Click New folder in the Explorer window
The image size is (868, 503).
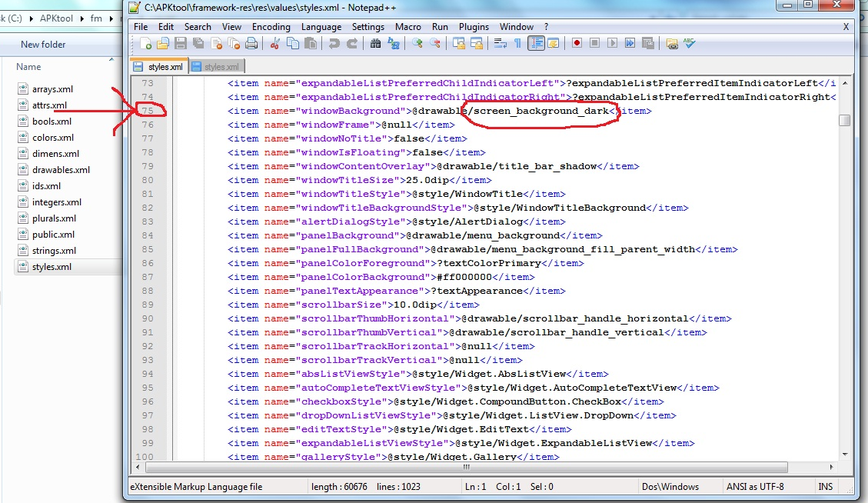[43, 45]
